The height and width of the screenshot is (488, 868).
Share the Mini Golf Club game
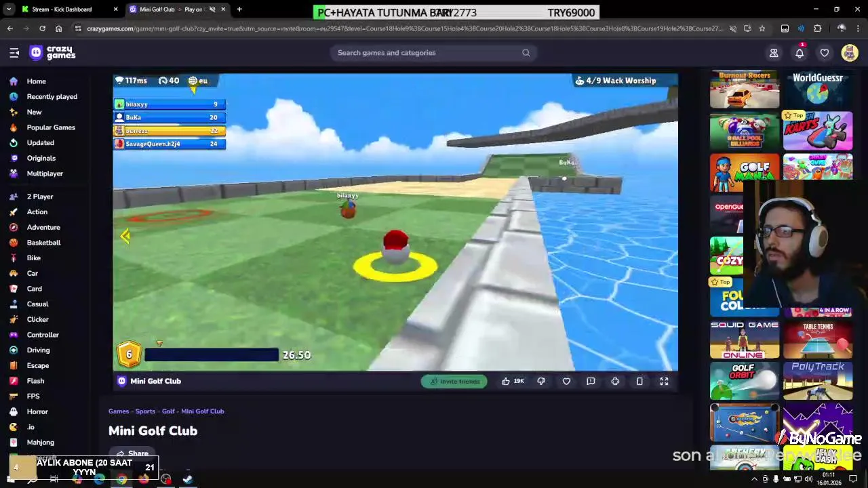[x=132, y=453]
